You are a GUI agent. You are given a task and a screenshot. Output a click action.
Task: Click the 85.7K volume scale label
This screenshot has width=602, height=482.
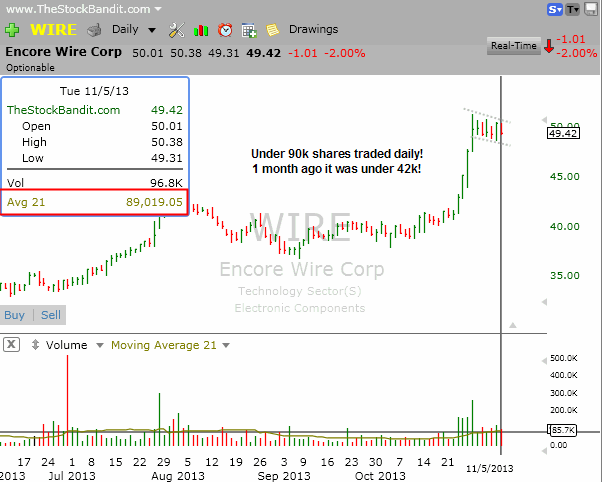562,430
